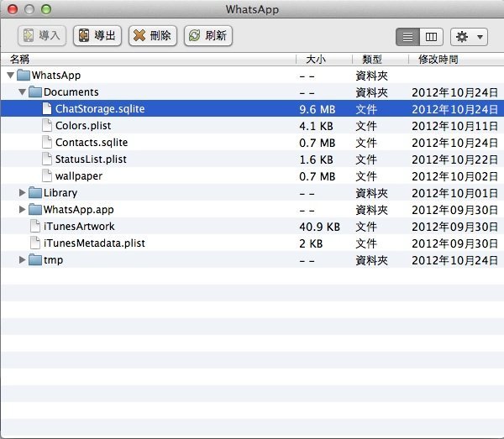Expand the WhatsApp.app folder
Image resolution: width=504 pixels, height=439 pixels.
(23, 210)
